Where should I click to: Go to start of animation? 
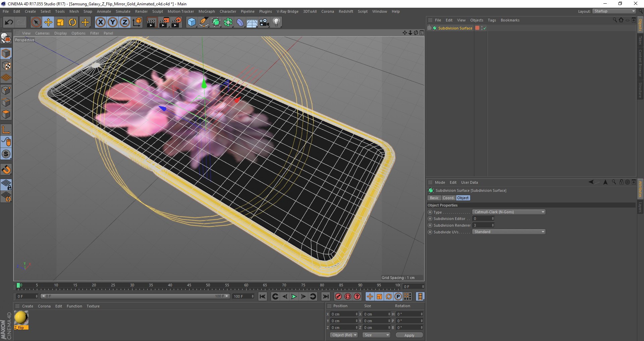pyautogui.click(x=263, y=296)
